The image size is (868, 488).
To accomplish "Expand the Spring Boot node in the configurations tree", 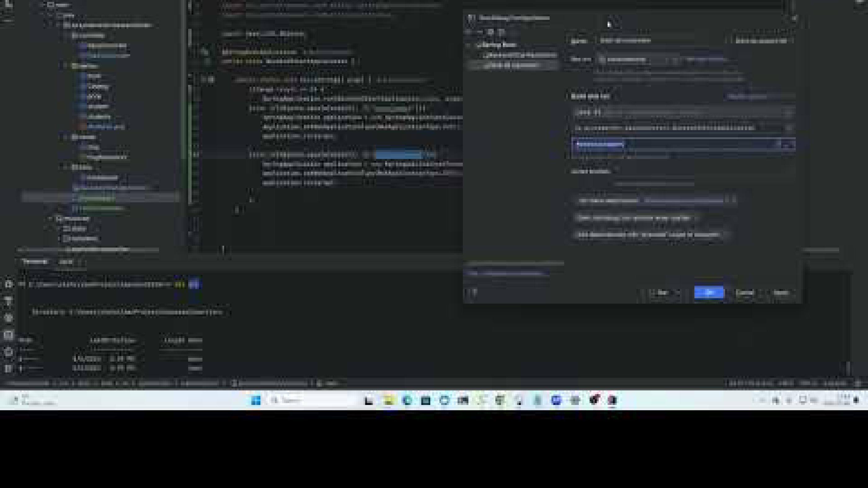I will click(x=469, y=45).
